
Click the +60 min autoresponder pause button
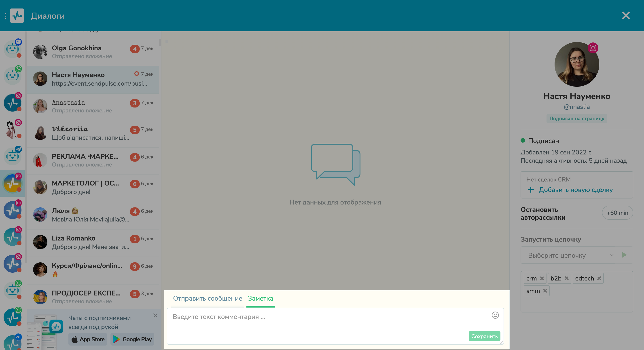point(617,213)
